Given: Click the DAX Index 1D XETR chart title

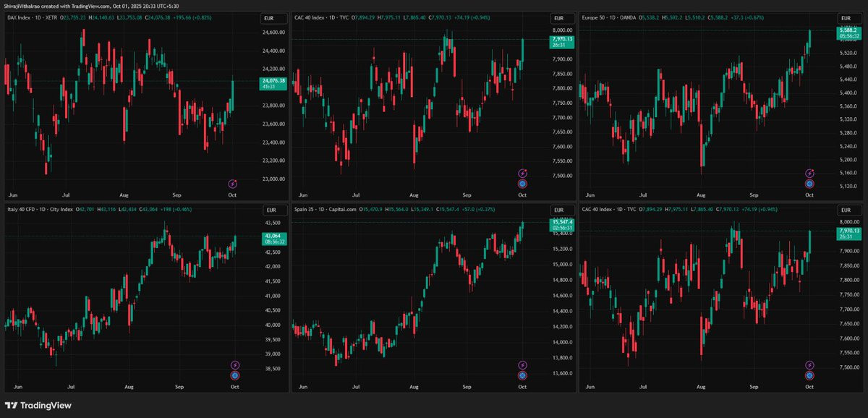Looking at the screenshot, I should coord(33,16).
